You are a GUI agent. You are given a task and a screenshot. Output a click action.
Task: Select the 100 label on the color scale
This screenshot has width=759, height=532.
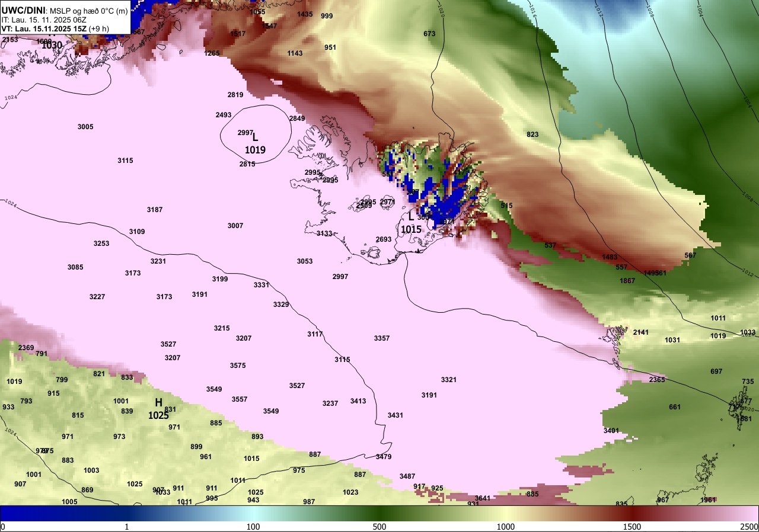(x=253, y=527)
